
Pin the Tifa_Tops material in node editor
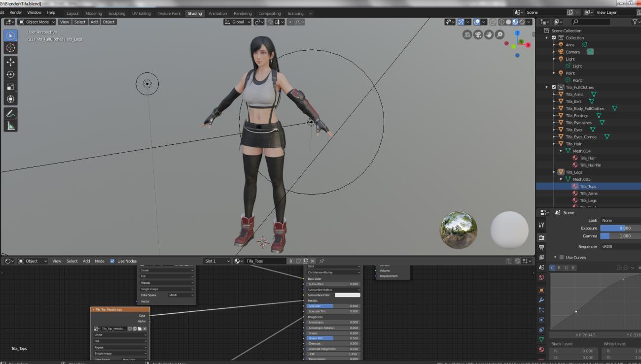pos(322,261)
